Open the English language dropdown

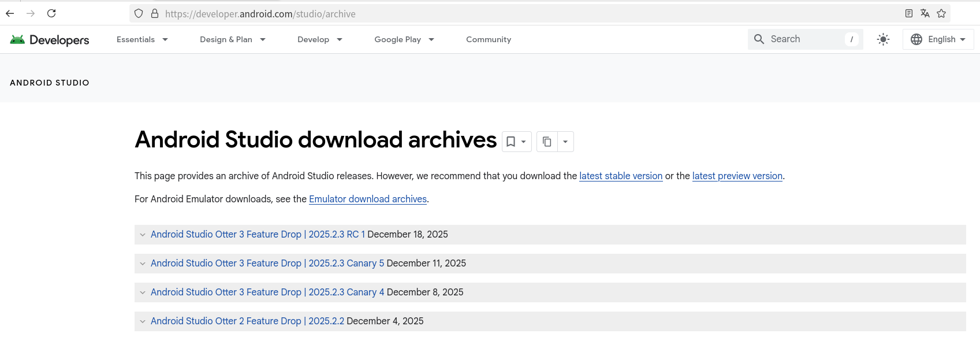point(938,39)
